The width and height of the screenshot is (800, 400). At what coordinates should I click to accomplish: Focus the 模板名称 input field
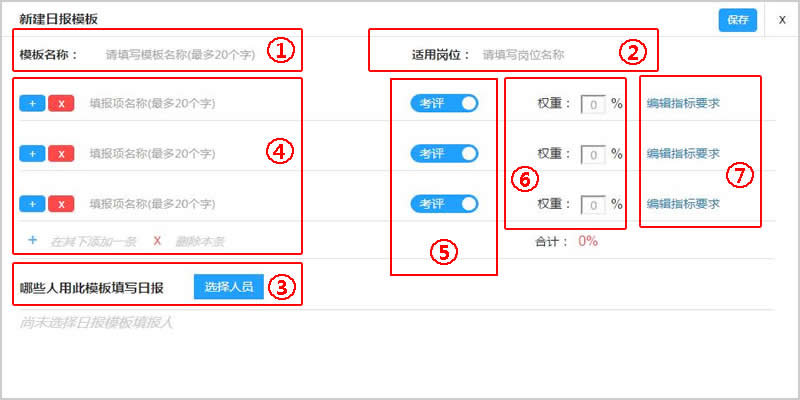(x=181, y=55)
